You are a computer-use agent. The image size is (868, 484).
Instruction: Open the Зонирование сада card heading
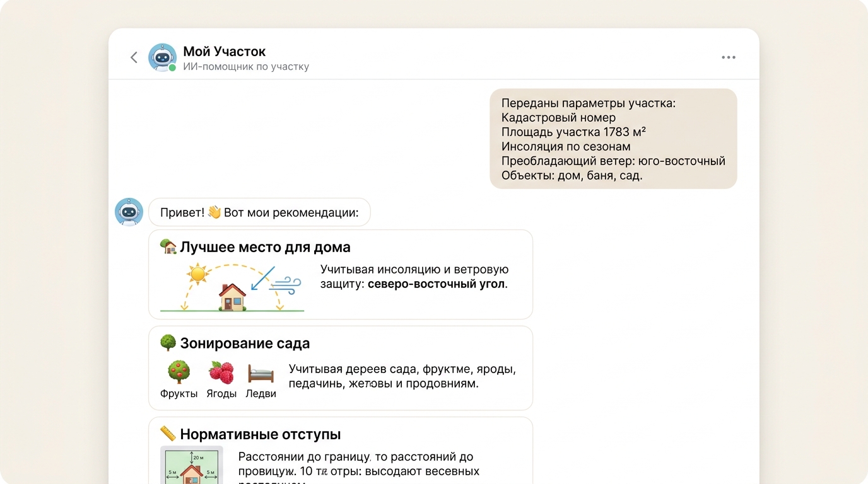click(245, 343)
